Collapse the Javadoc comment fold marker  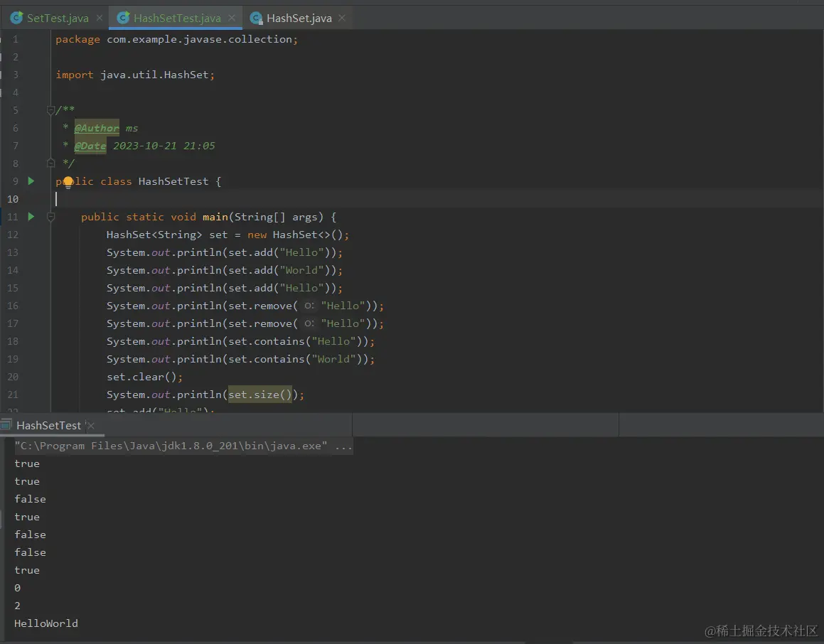51,110
